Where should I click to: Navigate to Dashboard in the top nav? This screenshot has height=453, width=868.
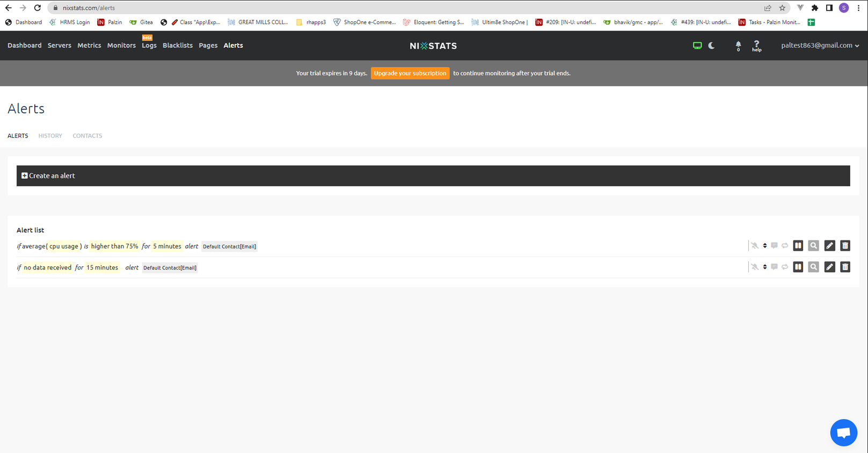25,46
